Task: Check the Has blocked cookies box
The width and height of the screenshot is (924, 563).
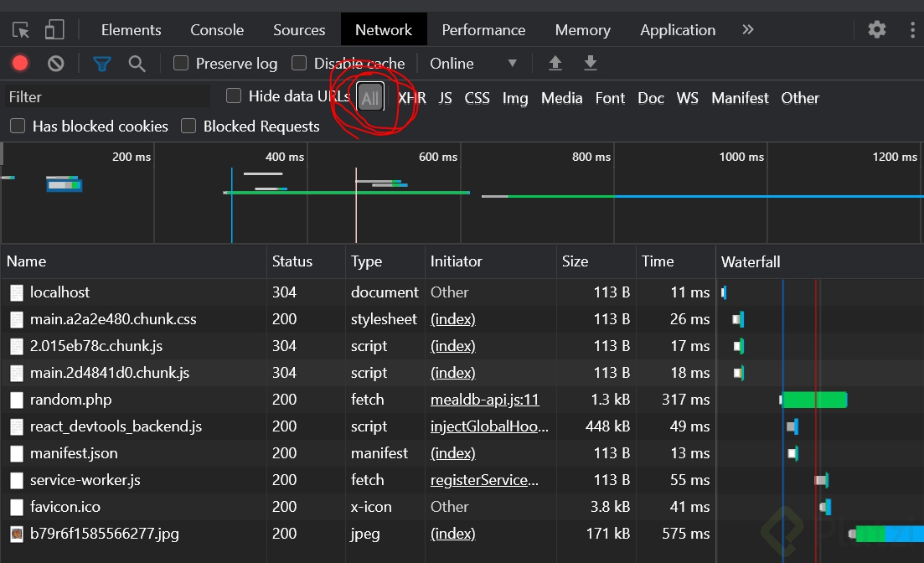Action: (18, 127)
